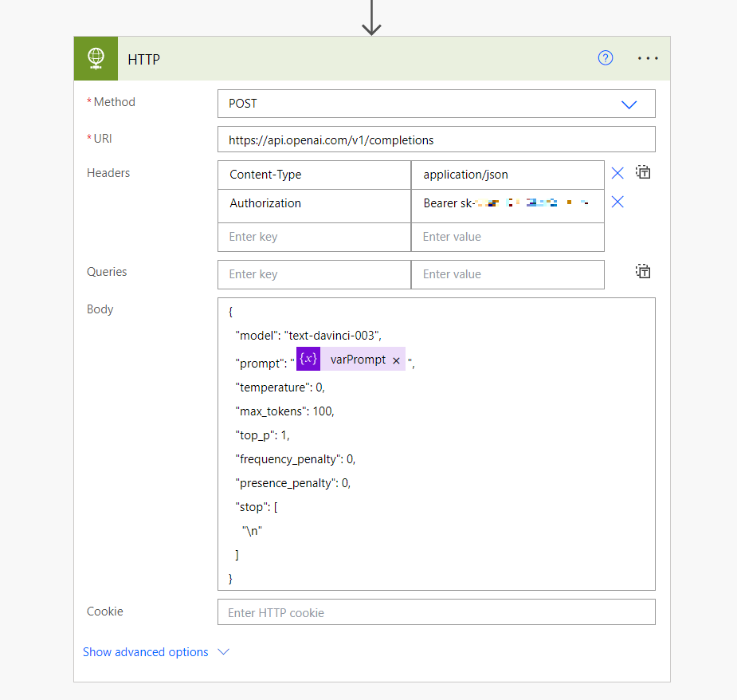This screenshot has height=700, width=737.
Task: Edit the application/json header value
Action: point(508,175)
